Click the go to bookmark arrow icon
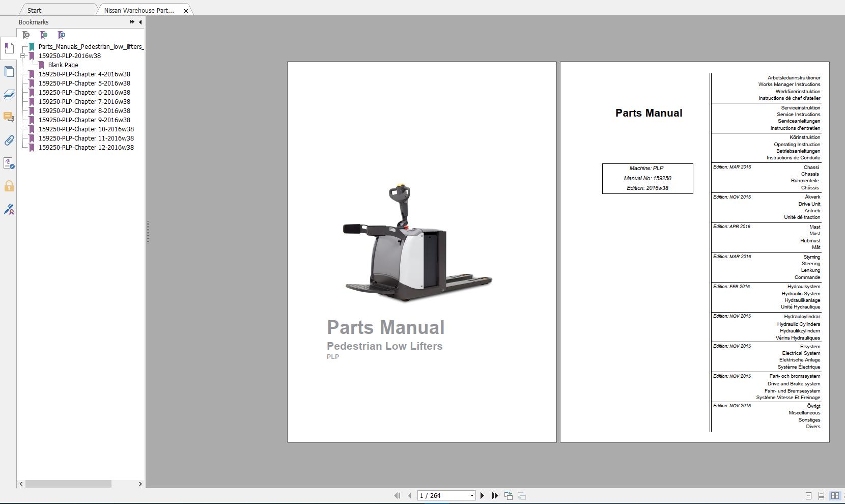Viewport: 845px width, 504px height. click(62, 35)
